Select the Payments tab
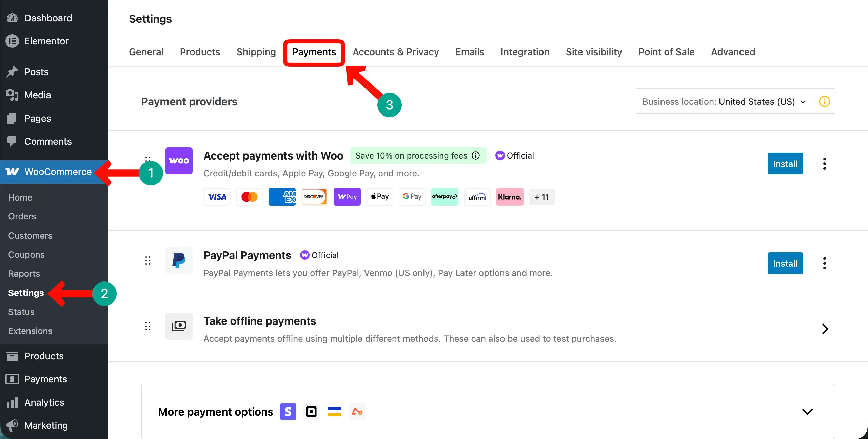The width and height of the screenshot is (868, 439). click(314, 52)
